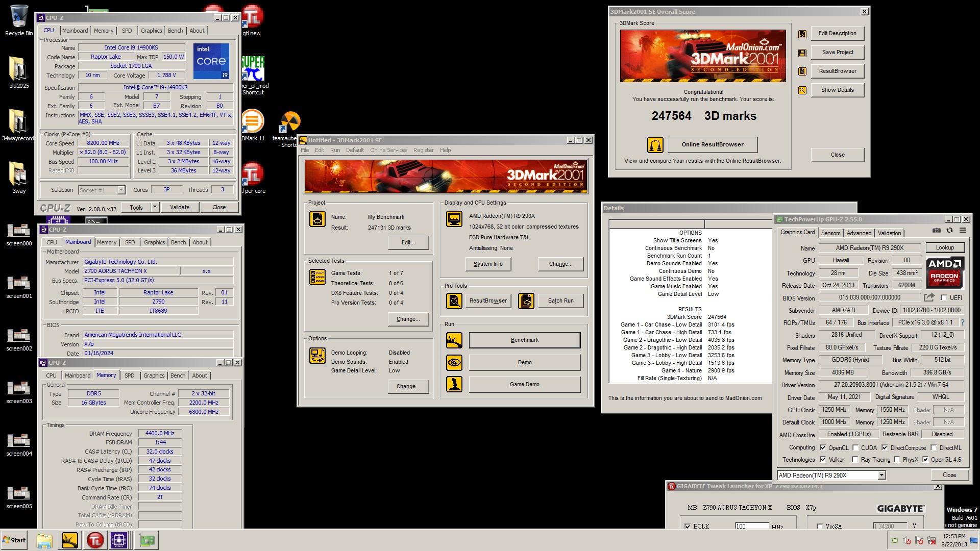The image size is (980, 551).
Task: Open Online Services menu in 3DMark2001
Action: (x=388, y=151)
